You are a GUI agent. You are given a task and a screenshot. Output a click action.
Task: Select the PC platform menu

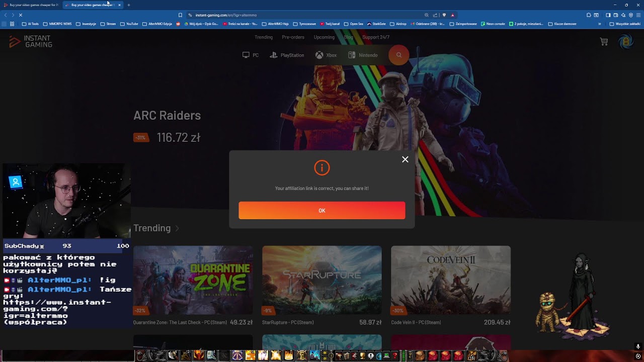(251, 55)
